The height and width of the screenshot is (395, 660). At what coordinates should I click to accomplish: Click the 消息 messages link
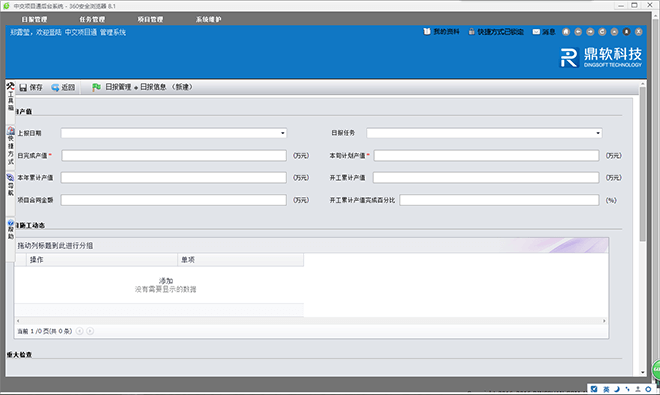tap(548, 32)
